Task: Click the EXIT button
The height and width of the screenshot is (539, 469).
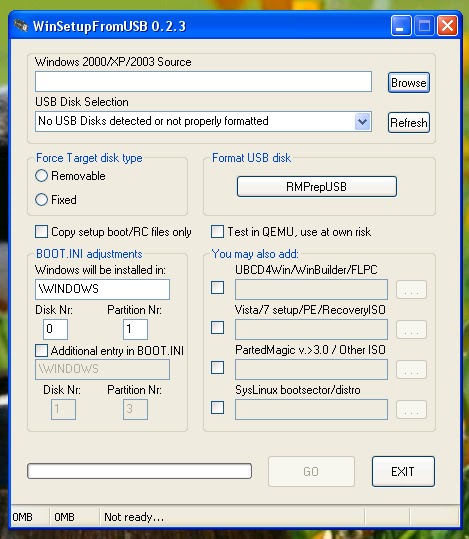Action: pyautogui.click(x=403, y=471)
